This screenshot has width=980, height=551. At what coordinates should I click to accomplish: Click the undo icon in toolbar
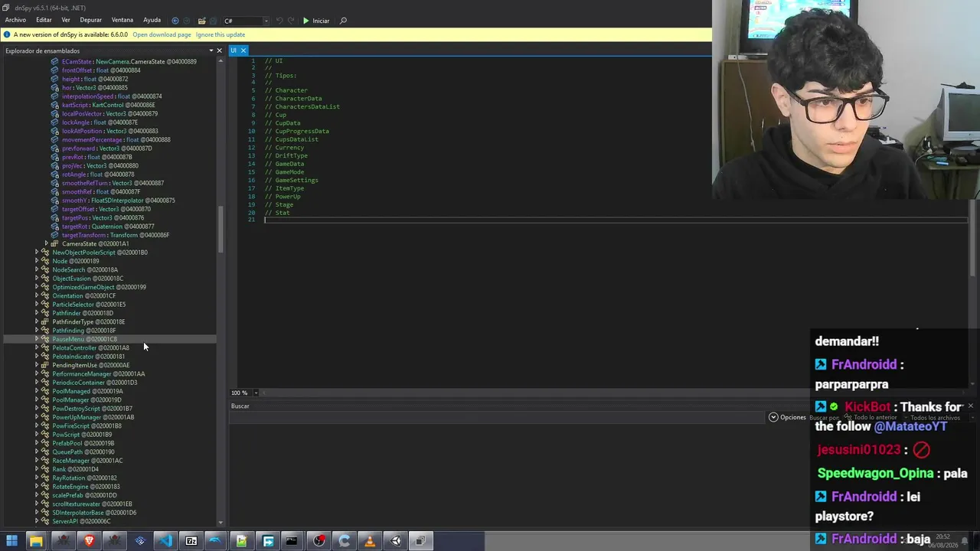point(279,21)
